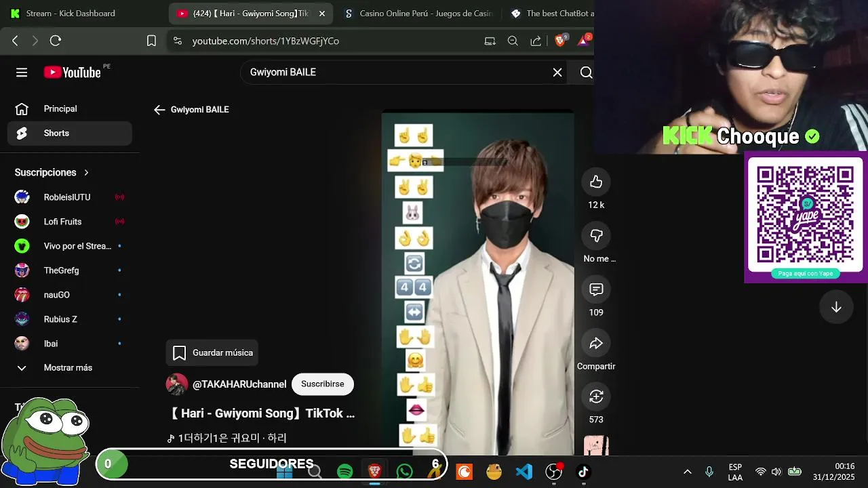
Task: Open Rubius Z channel subscription
Action: [x=70, y=319]
